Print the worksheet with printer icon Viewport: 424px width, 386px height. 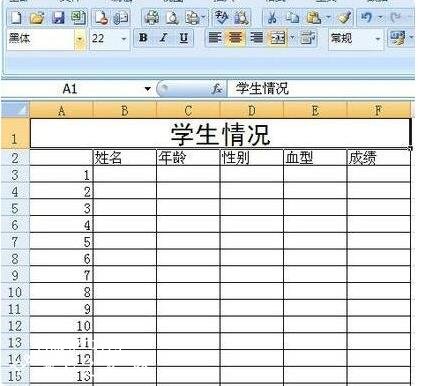(151, 18)
